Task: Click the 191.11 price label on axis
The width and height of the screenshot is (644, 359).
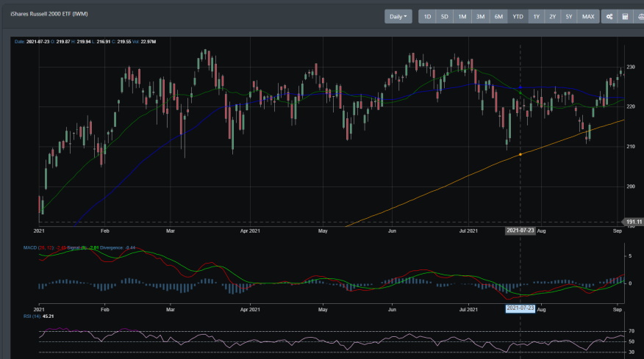Action: point(632,222)
